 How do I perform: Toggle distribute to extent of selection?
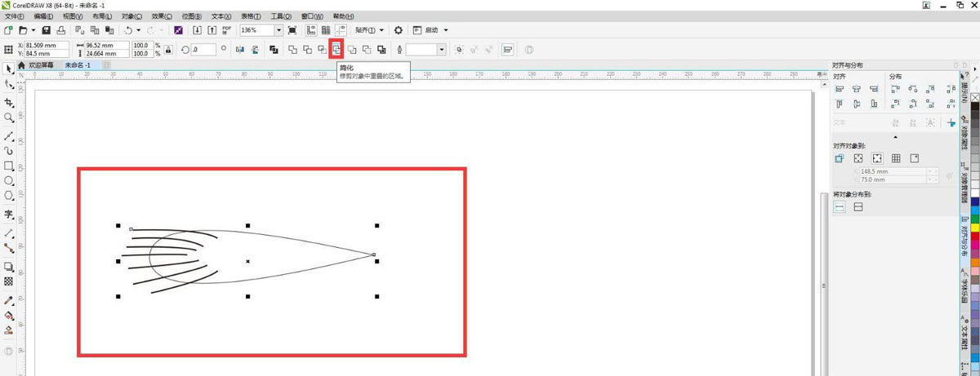840,207
